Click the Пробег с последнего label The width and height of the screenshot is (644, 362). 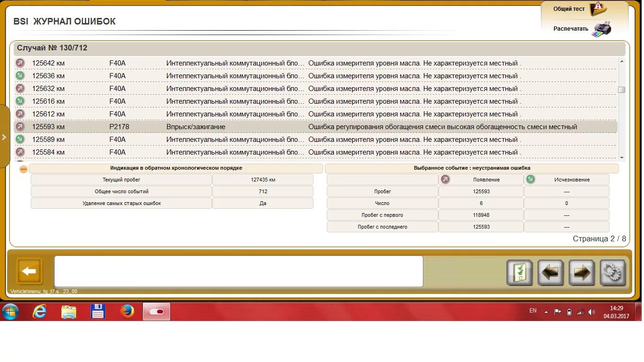tap(382, 227)
